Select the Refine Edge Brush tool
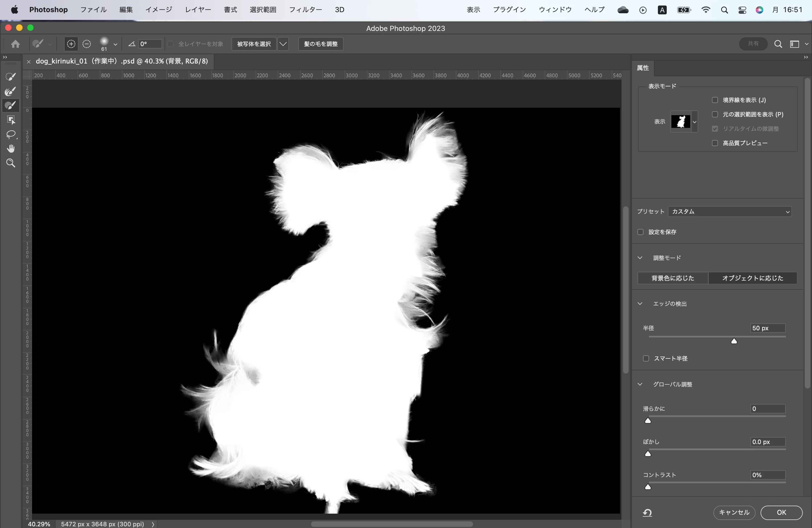 pos(10,91)
